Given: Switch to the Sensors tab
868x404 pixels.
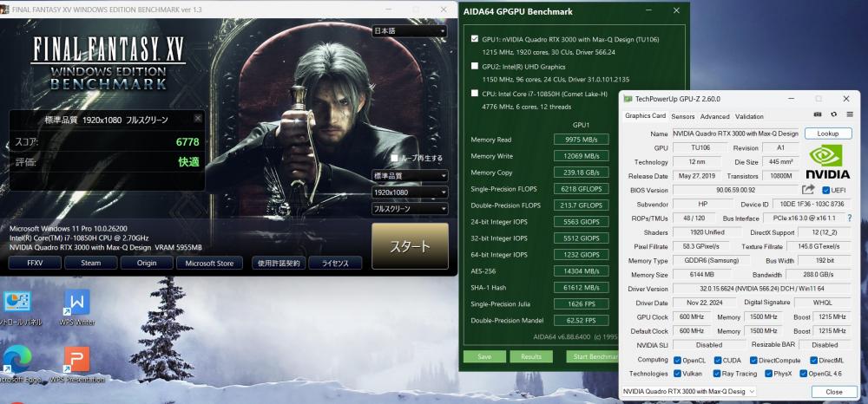Looking at the screenshot, I should (x=682, y=117).
